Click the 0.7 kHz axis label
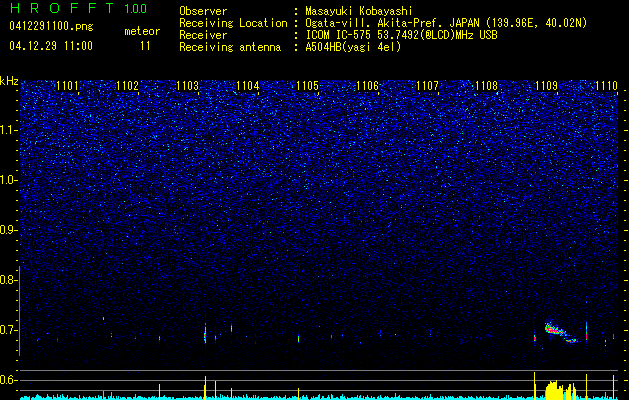Image resolution: width=629 pixels, height=400 pixels. [9, 330]
